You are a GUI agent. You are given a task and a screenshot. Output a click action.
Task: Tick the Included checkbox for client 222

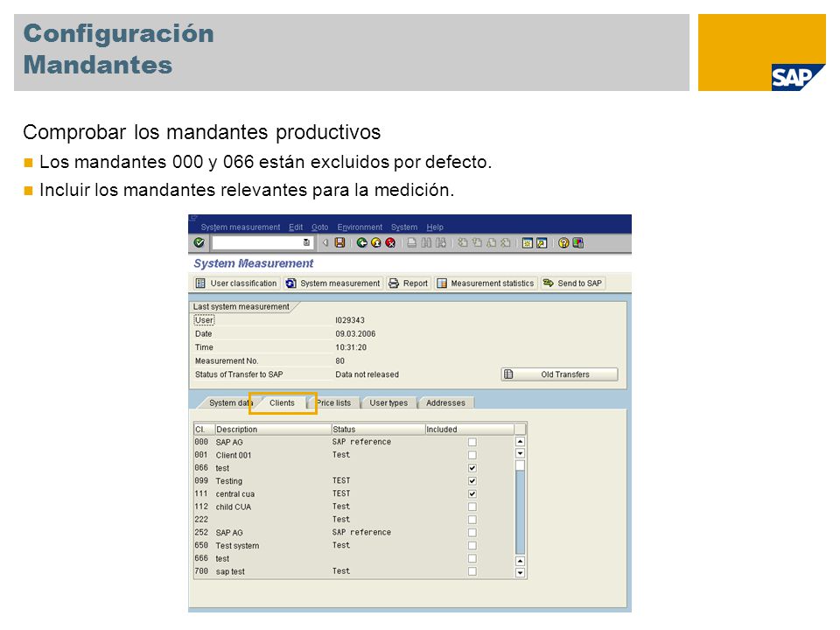pos(472,520)
